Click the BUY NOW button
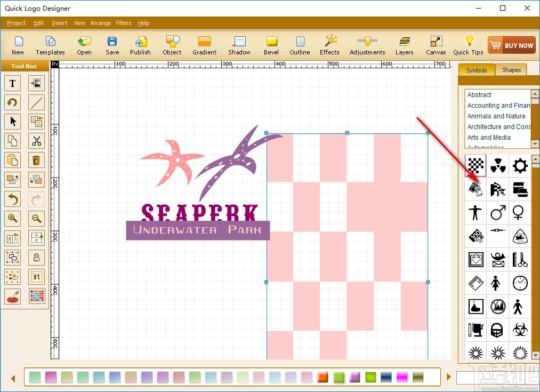Image resolution: width=540 pixels, height=392 pixels. pyautogui.click(x=511, y=45)
